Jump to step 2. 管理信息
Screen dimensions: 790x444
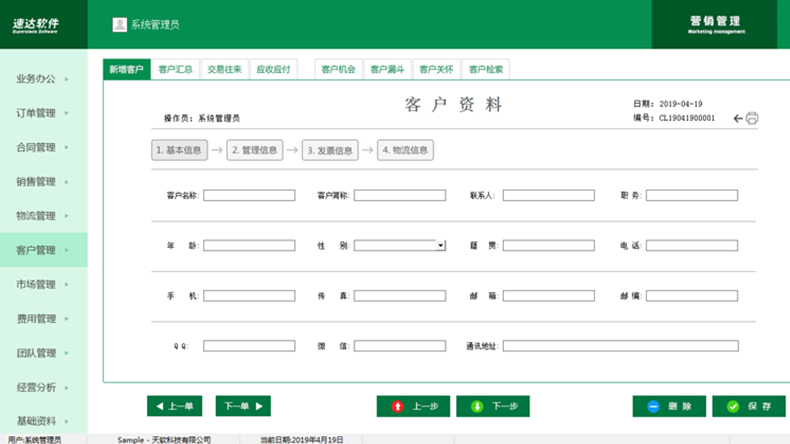coord(254,150)
